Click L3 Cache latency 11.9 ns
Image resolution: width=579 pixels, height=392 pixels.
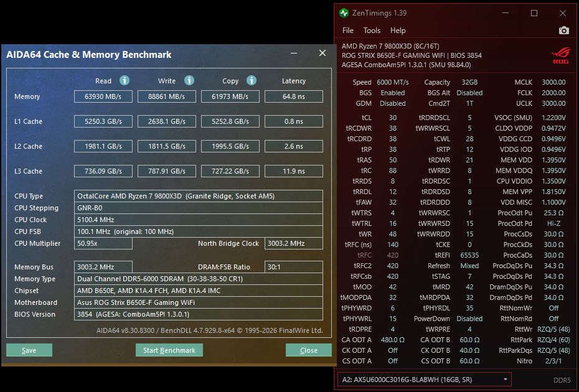point(294,171)
